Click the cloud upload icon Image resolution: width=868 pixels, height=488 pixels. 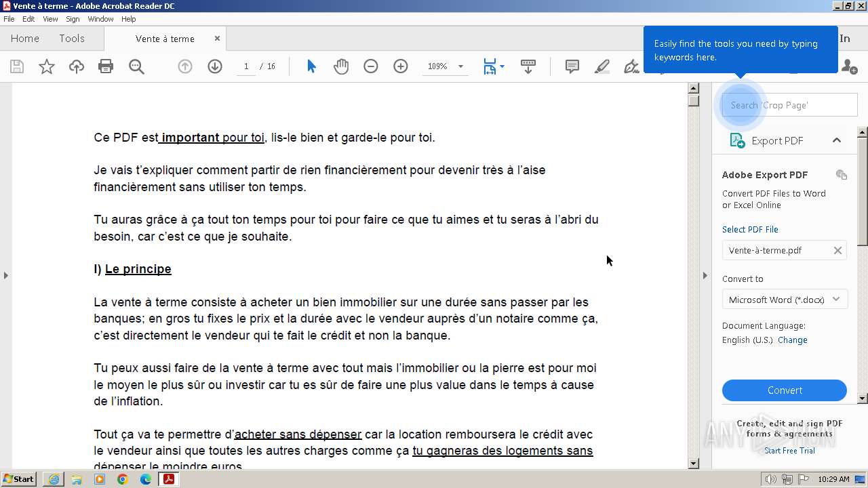pyautogui.click(x=77, y=66)
